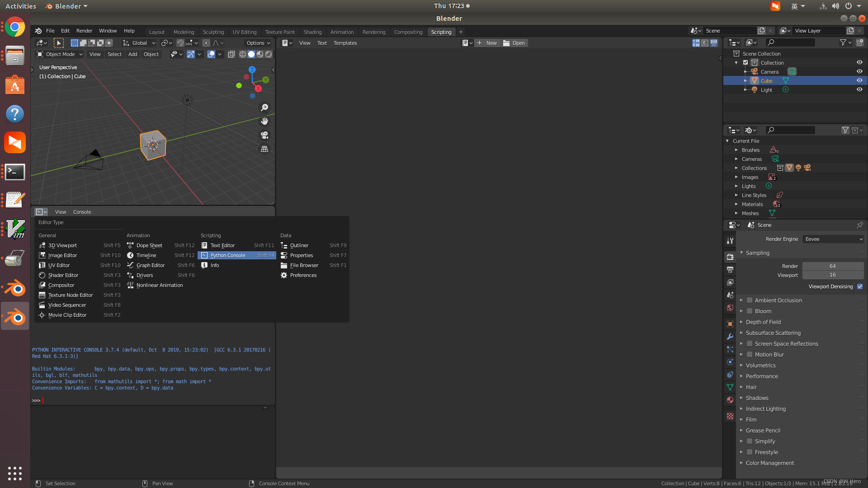
Task: Switch orthographic perspective grid icon
Action: [x=264, y=149]
